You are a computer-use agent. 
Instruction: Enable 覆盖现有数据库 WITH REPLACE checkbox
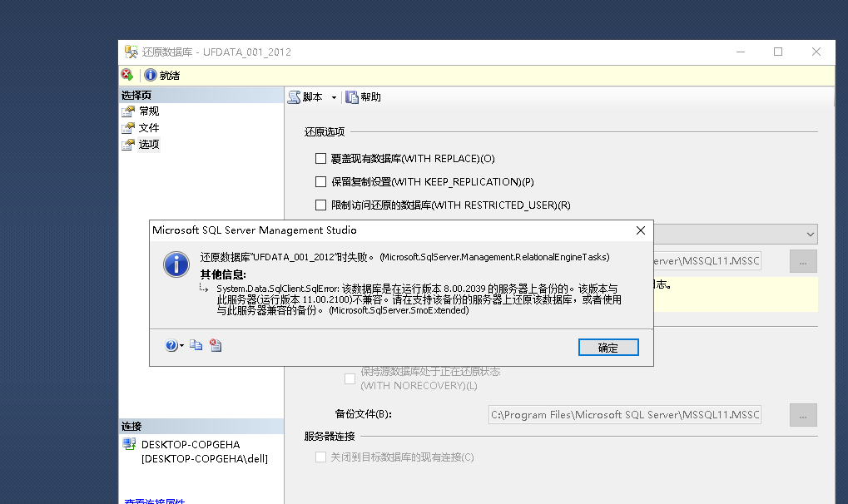click(320, 159)
